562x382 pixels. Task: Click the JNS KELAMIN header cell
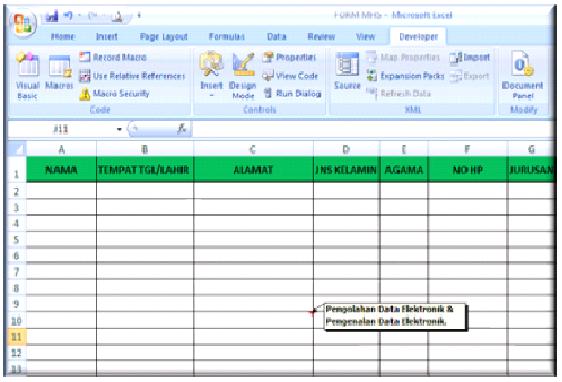(346, 169)
